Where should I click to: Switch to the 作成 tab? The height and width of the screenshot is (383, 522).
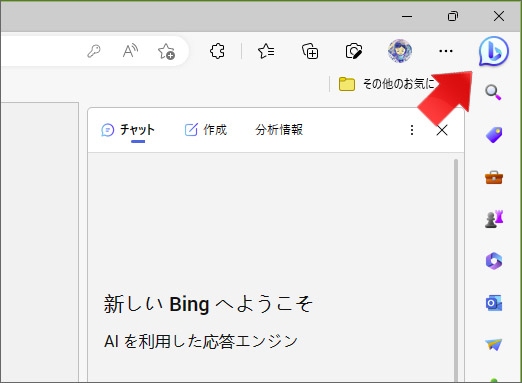coord(206,130)
